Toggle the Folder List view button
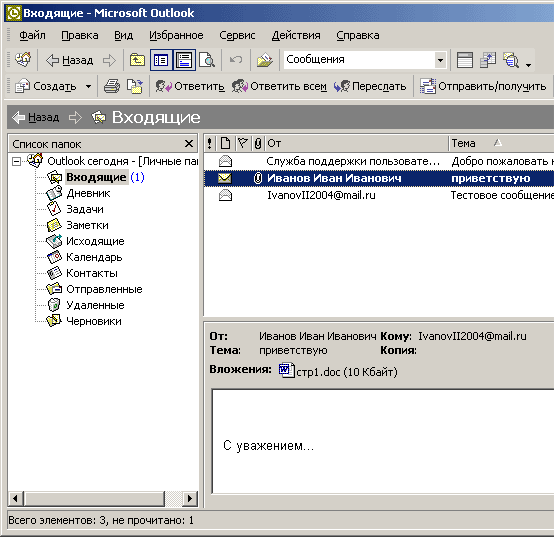The image size is (554, 537). click(x=161, y=60)
